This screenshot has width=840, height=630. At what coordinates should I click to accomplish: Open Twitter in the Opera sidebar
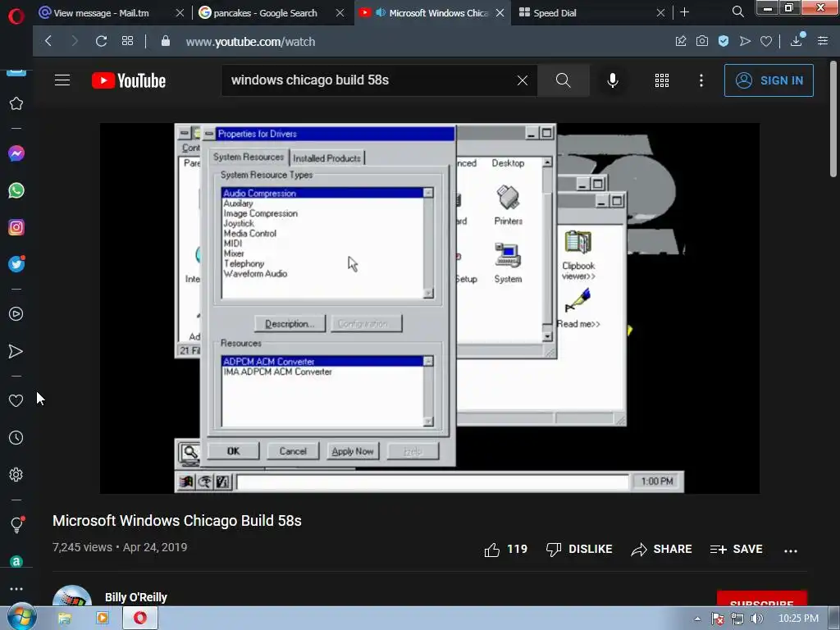[x=16, y=264]
